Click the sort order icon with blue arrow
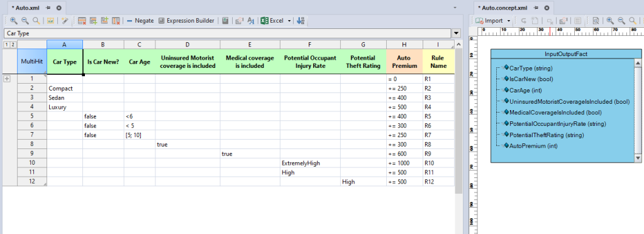 [x=300, y=21]
